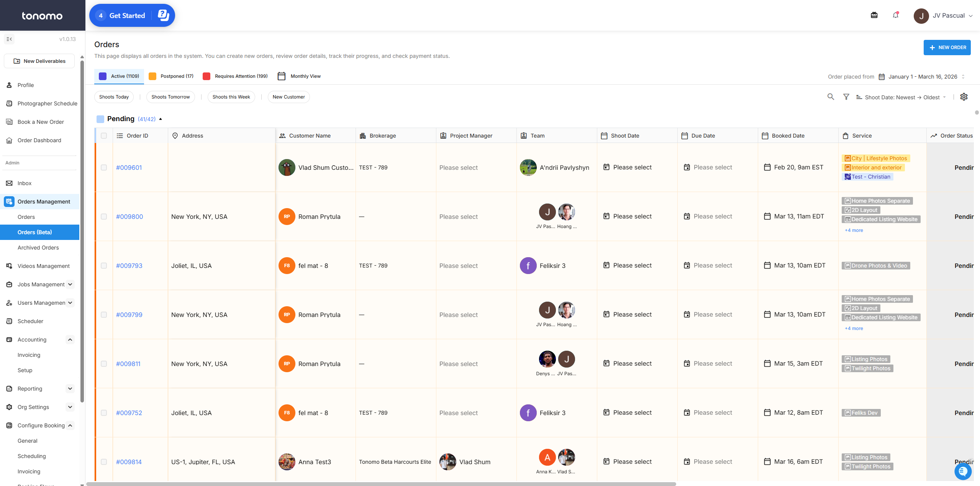Collapse the Accounting menu chevron

click(70, 340)
